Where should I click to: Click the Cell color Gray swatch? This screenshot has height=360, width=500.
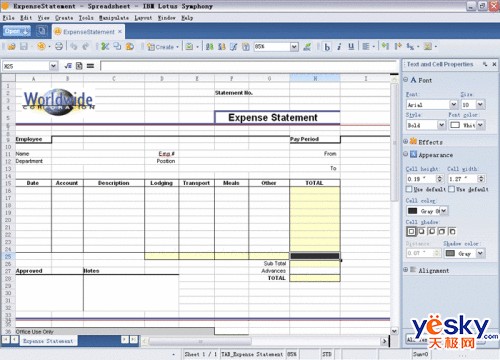[412, 211]
